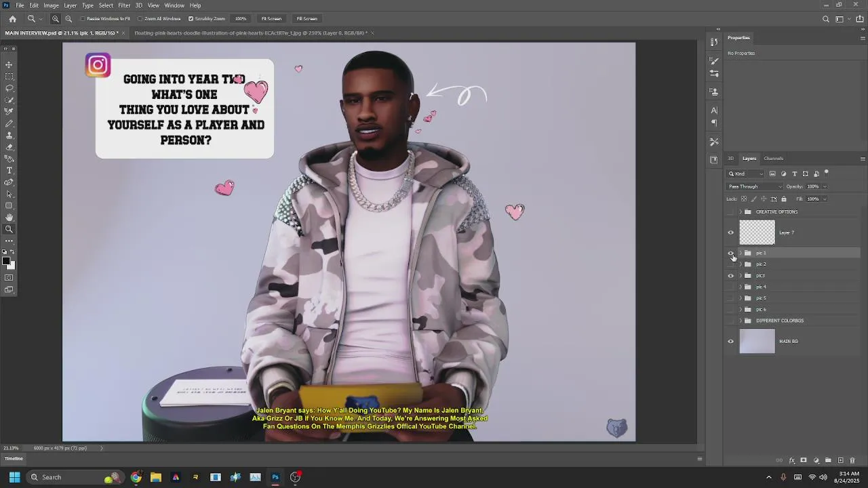Expand the CREATIVE OPTIONS group
868x488 pixels.
pyautogui.click(x=740, y=212)
